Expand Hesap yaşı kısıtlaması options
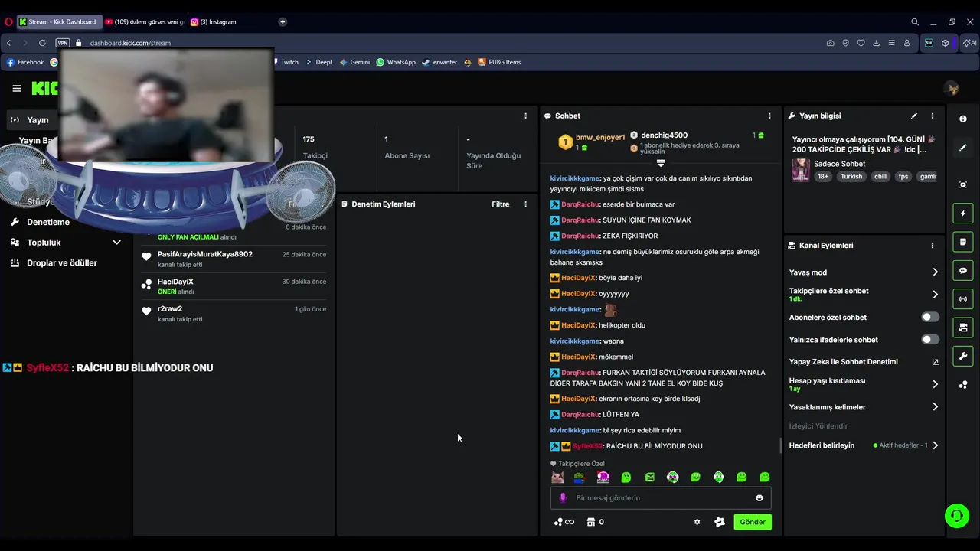Screen dimensions: 980x551 click(x=864, y=384)
